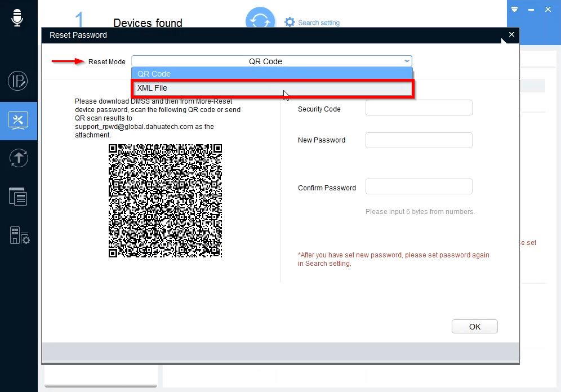561x392 pixels.
Task: Open the Modify IP sidebar tool
Action: tap(17, 81)
